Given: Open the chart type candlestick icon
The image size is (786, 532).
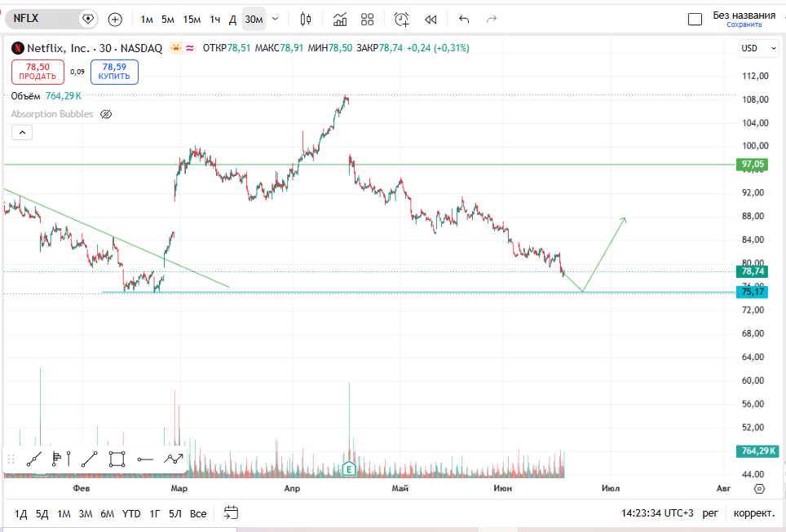Looking at the screenshot, I should coord(305,19).
